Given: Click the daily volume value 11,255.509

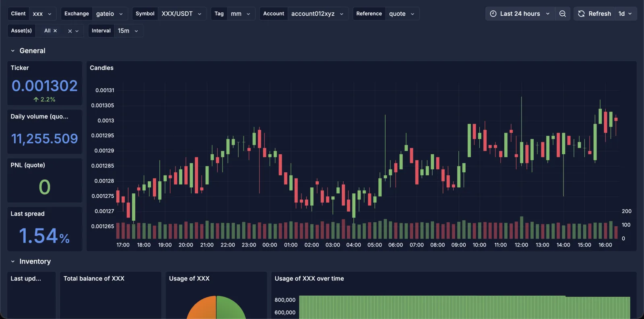Looking at the screenshot, I should [45, 139].
